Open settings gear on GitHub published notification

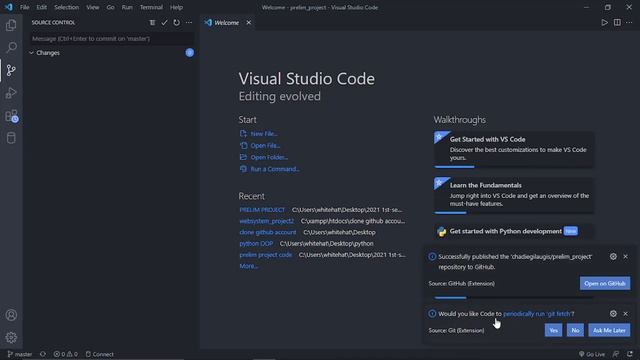tap(613, 256)
